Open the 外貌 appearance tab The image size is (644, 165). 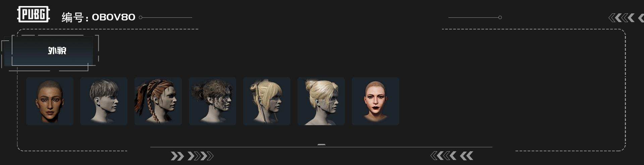tap(52, 51)
